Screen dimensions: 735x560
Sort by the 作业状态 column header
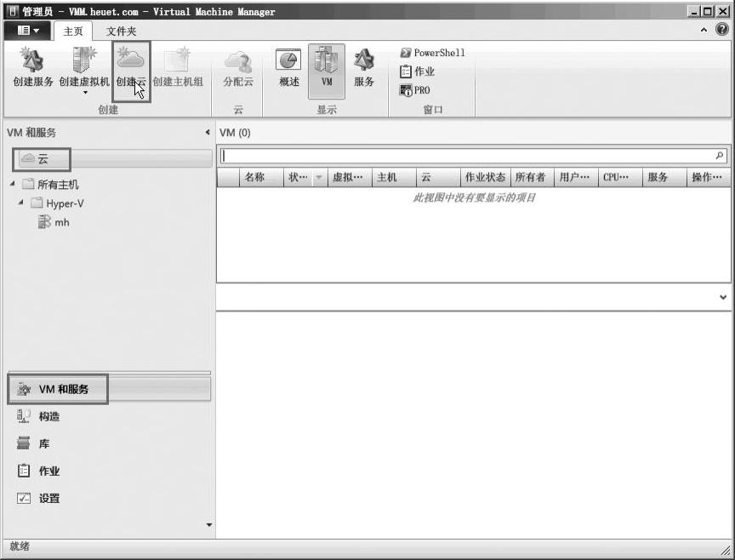[485, 177]
